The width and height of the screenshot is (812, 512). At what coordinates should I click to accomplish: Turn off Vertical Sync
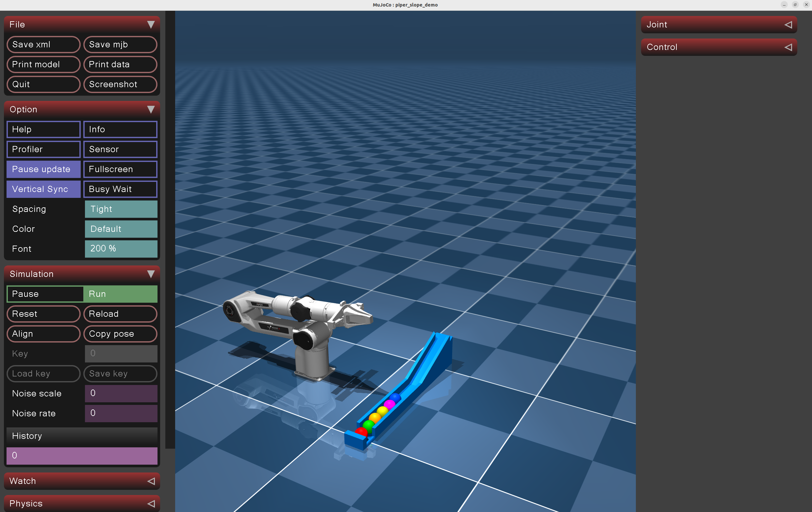(43, 189)
